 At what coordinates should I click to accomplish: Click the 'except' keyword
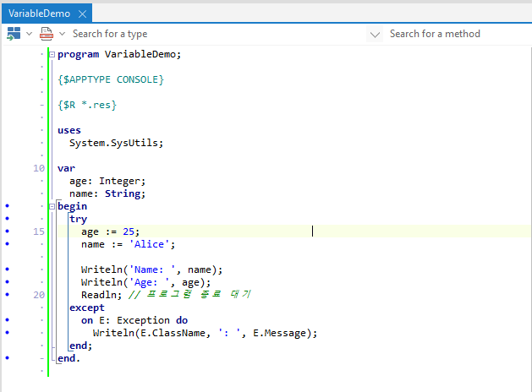87,308
